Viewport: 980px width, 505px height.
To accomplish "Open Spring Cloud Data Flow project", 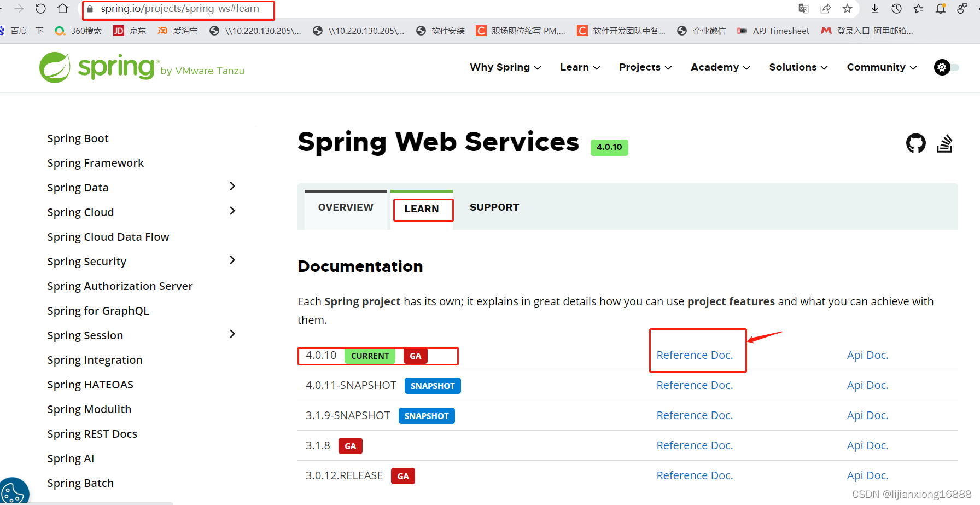I will (108, 237).
